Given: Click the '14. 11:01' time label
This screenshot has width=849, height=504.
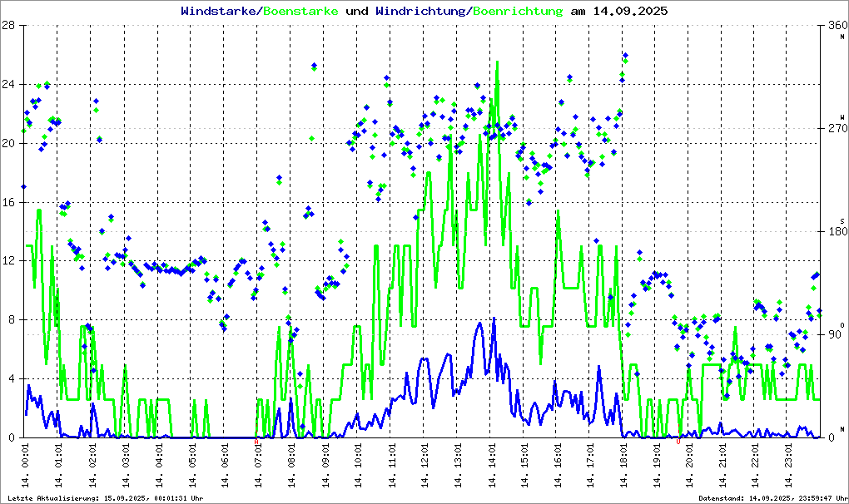Looking at the screenshot, I should coord(391,466).
